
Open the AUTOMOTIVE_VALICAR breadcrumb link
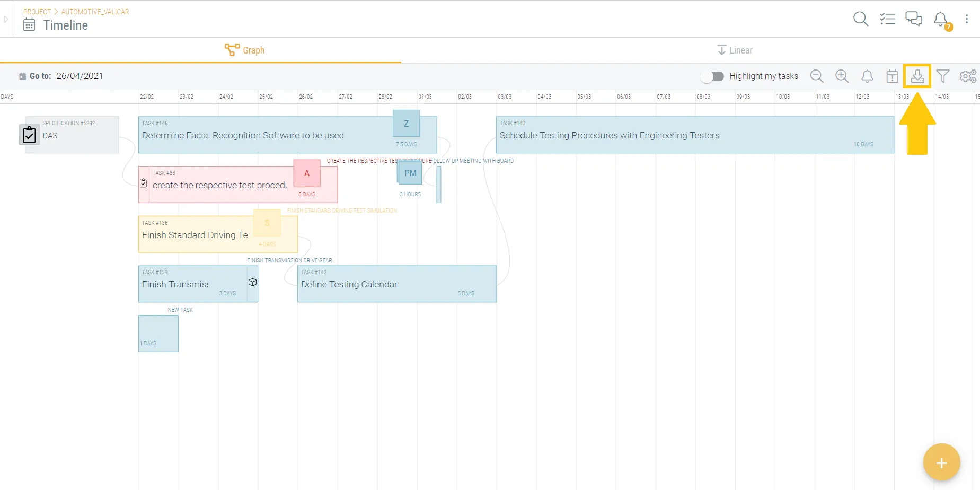[x=95, y=11]
